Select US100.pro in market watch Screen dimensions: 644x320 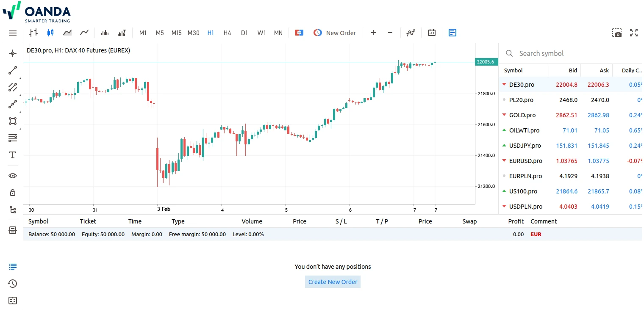571,191
